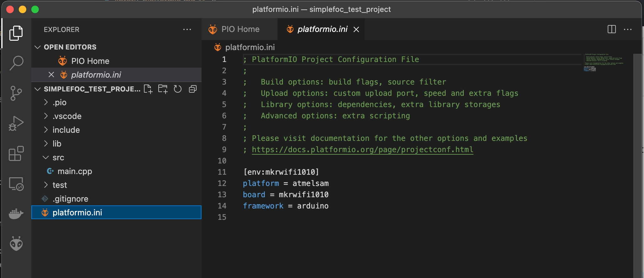Click the New File icon in explorer

click(x=148, y=89)
